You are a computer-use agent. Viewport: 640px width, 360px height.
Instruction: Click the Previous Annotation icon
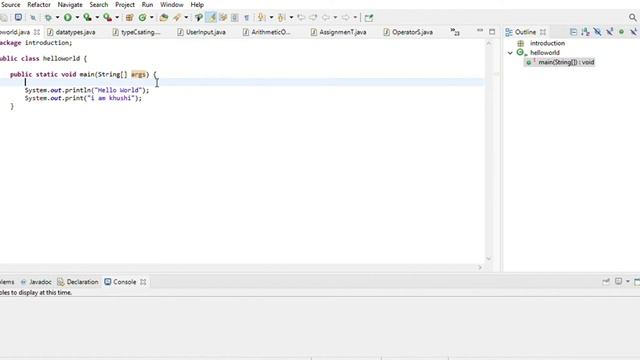[282, 18]
